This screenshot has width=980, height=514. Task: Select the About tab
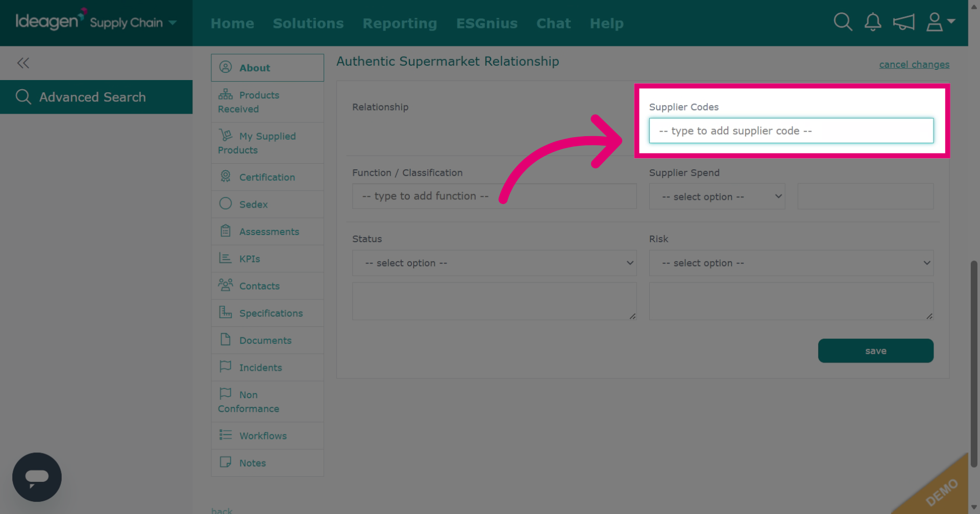(267, 67)
